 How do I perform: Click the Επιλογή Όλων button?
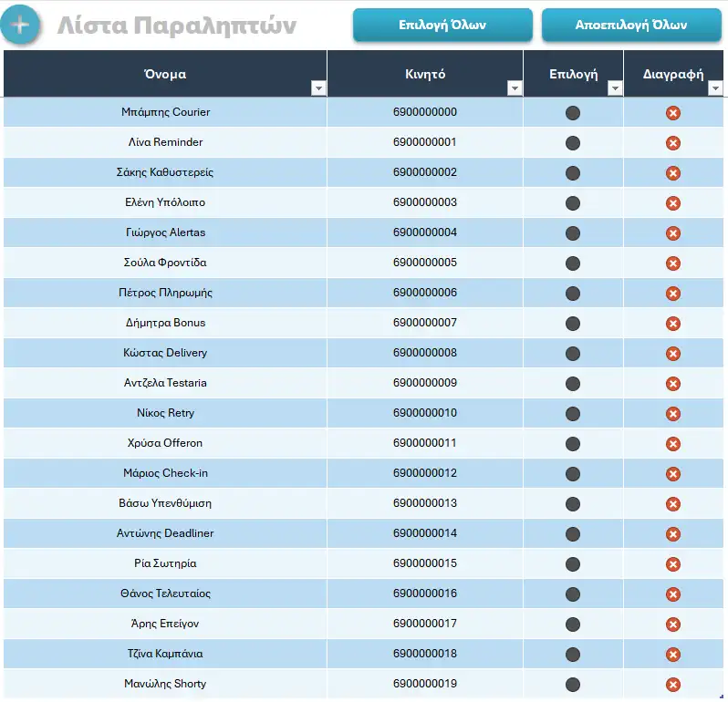(442, 25)
